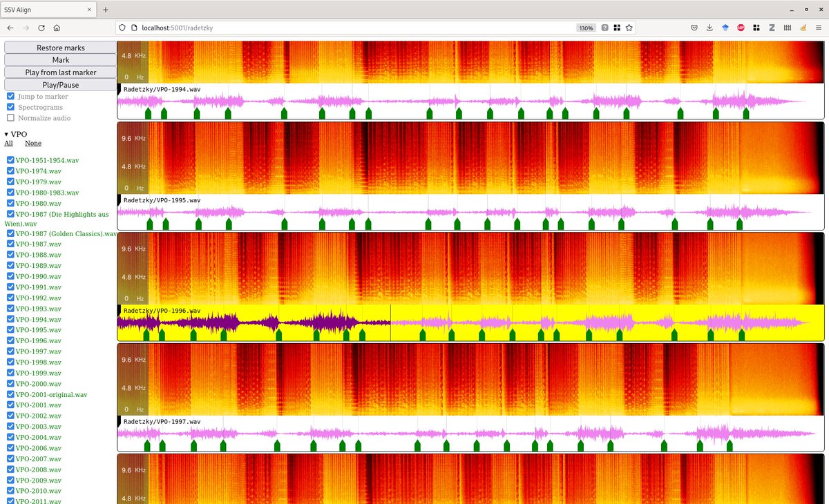The height and width of the screenshot is (504, 829).
Task: Open the VPO-1999.wav file link
Action: point(39,373)
